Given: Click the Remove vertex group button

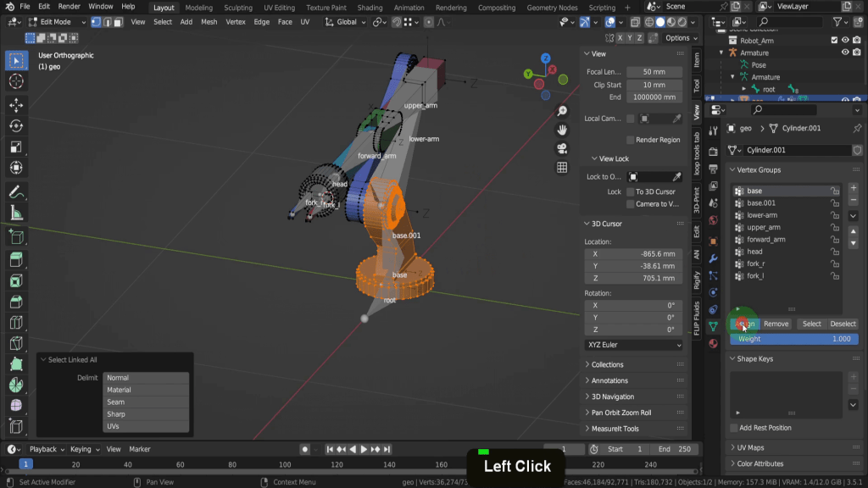Looking at the screenshot, I should pos(776,324).
